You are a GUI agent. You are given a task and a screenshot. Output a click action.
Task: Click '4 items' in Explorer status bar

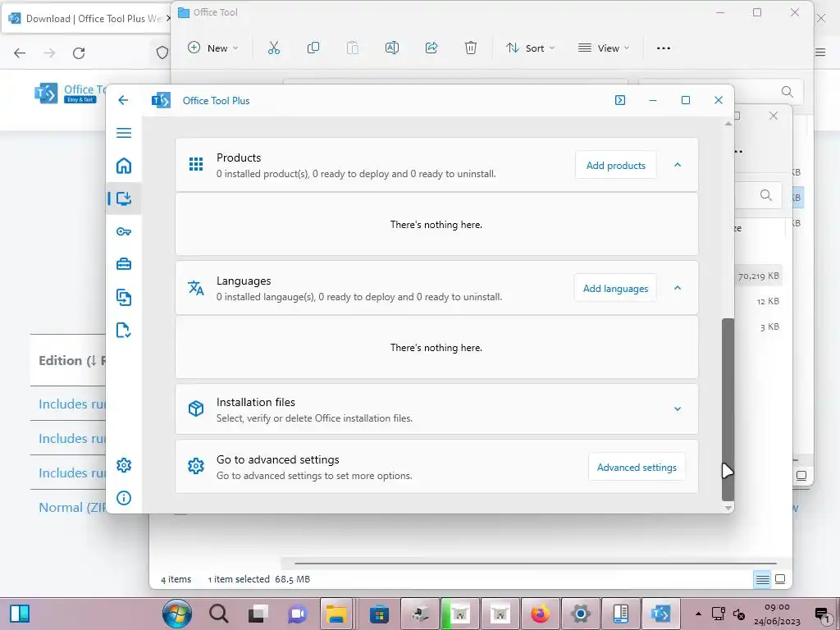pyautogui.click(x=176, y=579)
